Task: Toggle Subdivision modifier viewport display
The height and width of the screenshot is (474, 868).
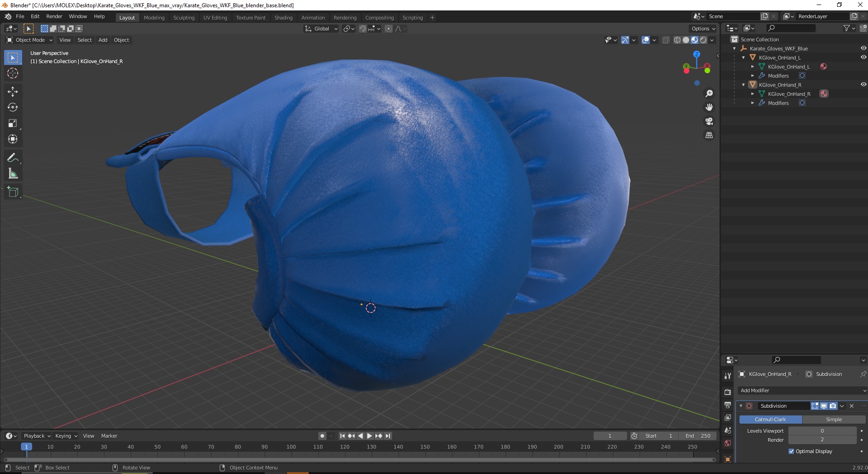Action: pyautogui.click(x=824, y=406)
